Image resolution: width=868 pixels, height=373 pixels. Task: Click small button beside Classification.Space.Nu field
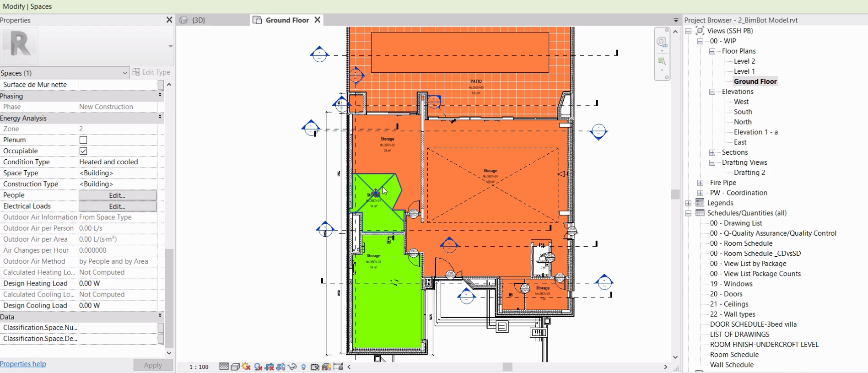[x=161, y=328]
